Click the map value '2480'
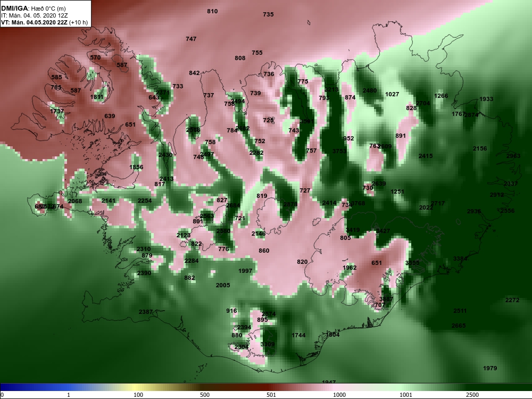This screenshot has height=399, width=532. [x=370, y=90]
